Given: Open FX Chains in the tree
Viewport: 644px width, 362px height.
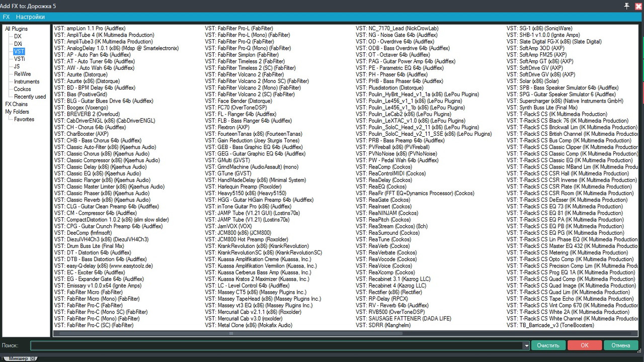Looking at the screenshot, I should tap(17, 104).
